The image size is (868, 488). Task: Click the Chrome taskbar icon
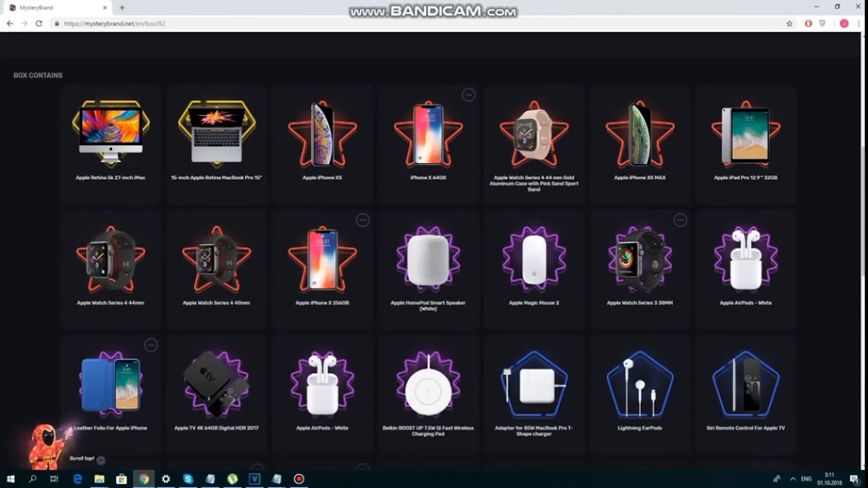pos(144,479)
